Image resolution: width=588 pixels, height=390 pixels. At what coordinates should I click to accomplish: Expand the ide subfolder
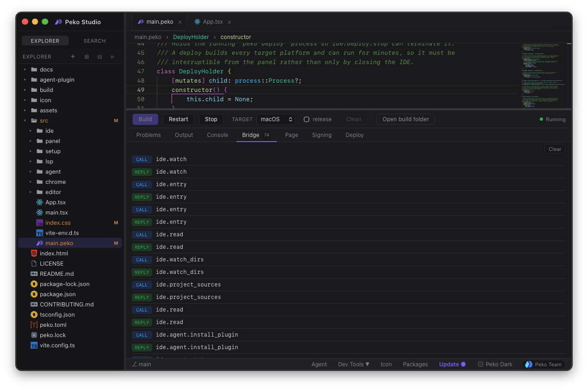tap(31, 131)
